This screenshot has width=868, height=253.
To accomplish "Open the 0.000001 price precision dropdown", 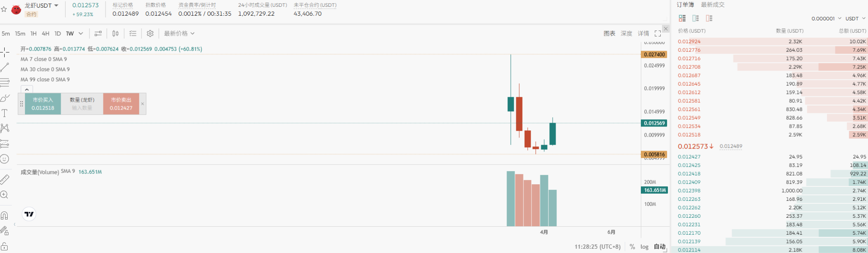I will coord(826,18).
